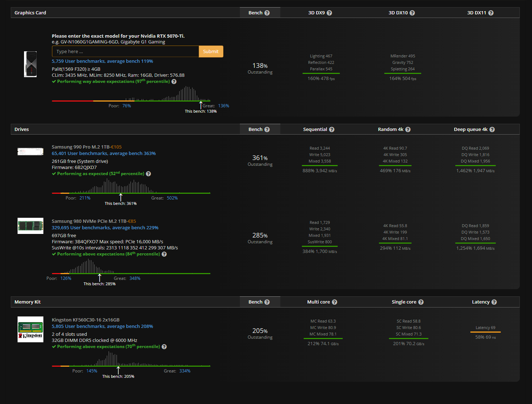
Task: Click the 1,254% 1,694 MB/s deep queue result
Action: 475,248
